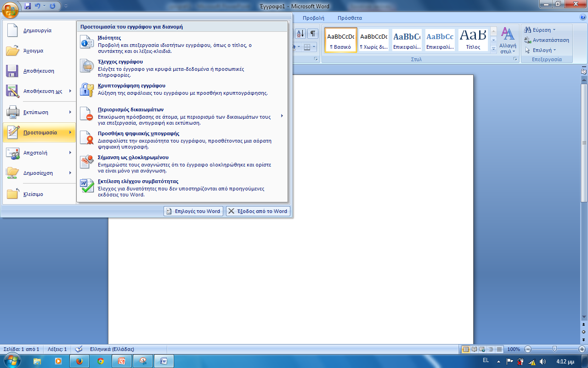588x368 pixels.
Task: Switch to the Πρόσθετα ribbon tab
Action: (x=350, y=18)
